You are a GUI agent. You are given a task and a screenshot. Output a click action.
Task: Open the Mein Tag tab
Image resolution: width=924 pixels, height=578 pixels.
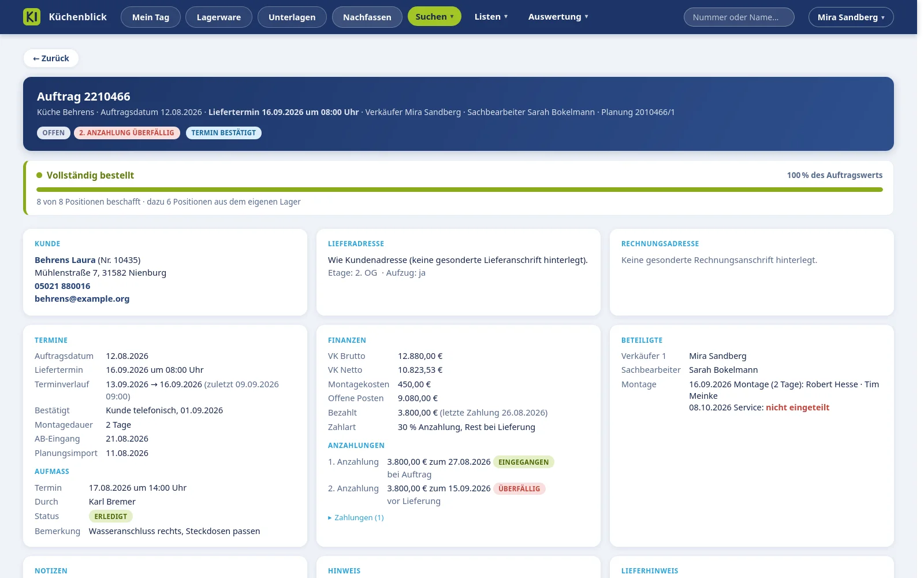[x=151, y=17]
